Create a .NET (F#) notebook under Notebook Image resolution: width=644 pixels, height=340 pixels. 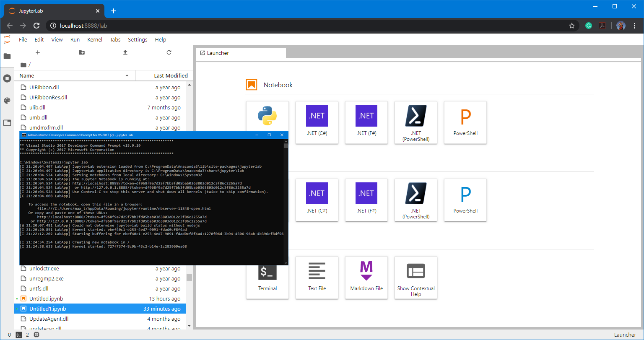[x=366, y=122]
